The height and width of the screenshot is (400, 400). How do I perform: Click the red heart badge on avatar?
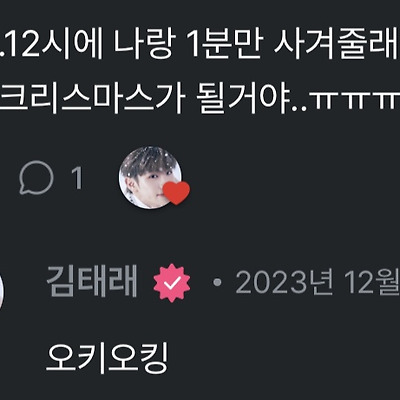pos(177,193)
